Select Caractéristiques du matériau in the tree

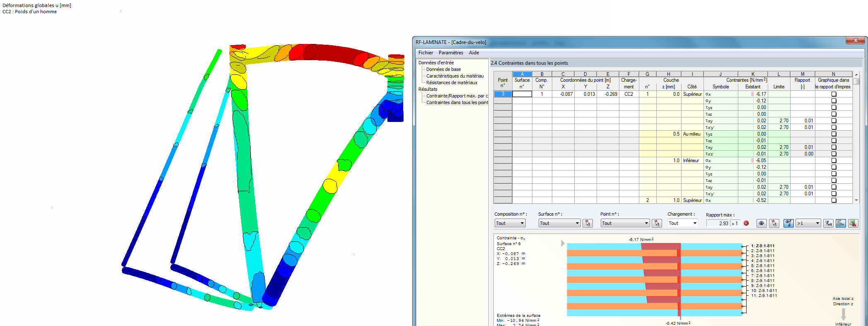455,76
